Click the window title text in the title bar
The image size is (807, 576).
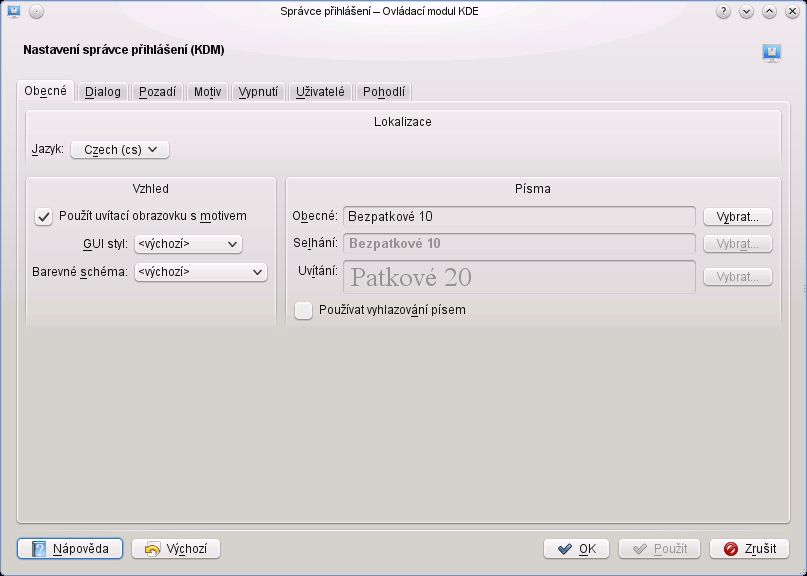(x=379, y=11)
